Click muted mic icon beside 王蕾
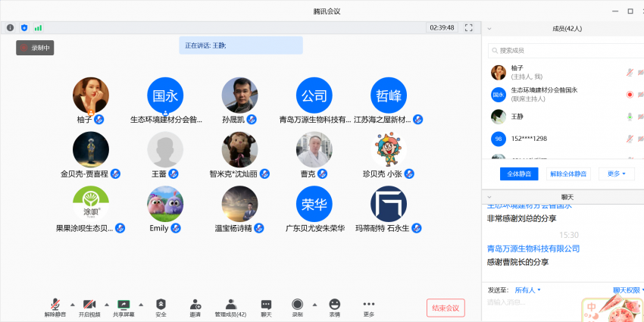644x322 pixels. tap(174, 174)
